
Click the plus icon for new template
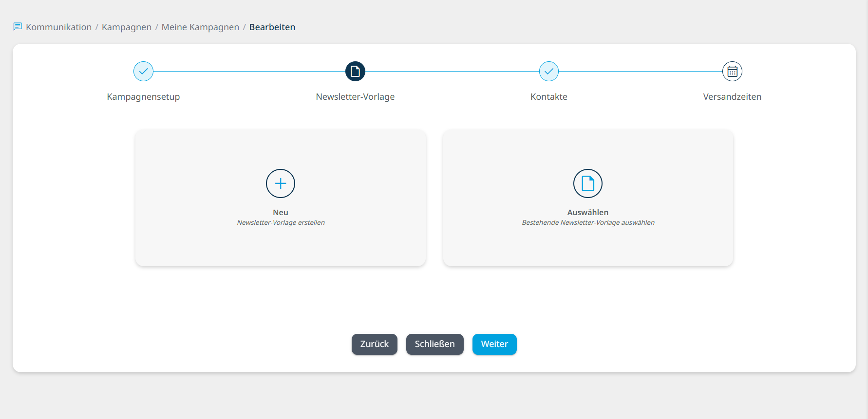point(281,183)
